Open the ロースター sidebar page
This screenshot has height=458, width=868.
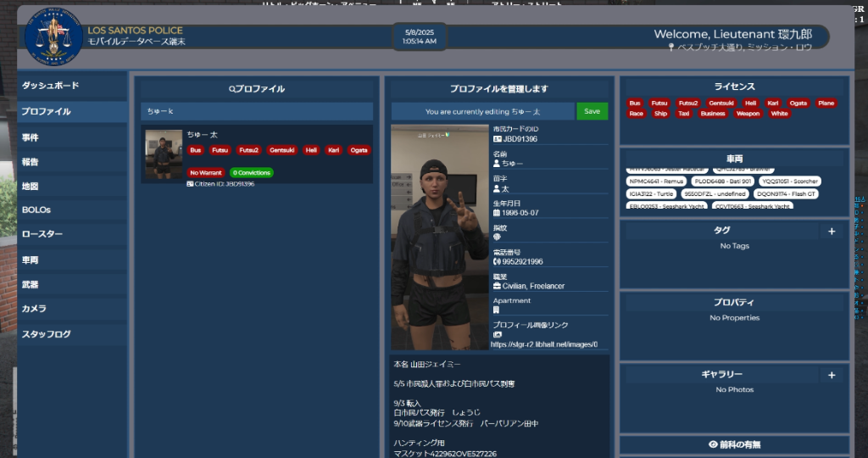coord(72,234)
